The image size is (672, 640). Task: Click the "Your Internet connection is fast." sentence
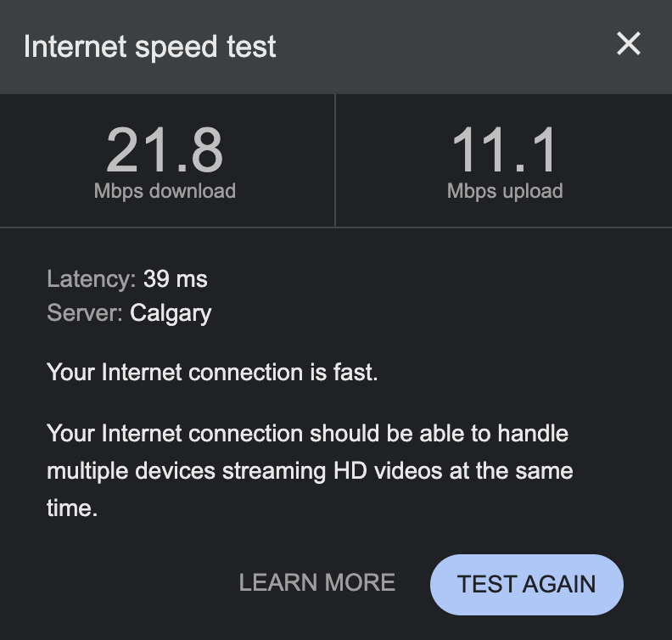pyautogui.click(x=212, y=372)
